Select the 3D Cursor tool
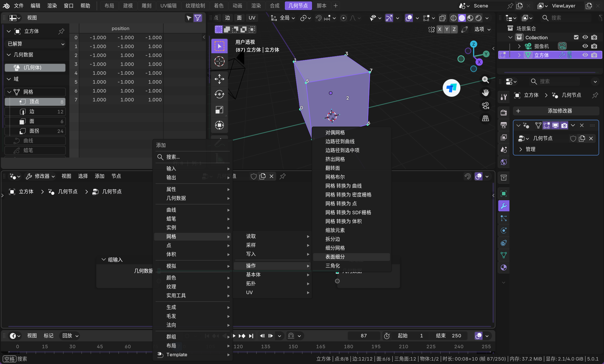This screenshot has width=604, height=364. click(x=219, y=61)
